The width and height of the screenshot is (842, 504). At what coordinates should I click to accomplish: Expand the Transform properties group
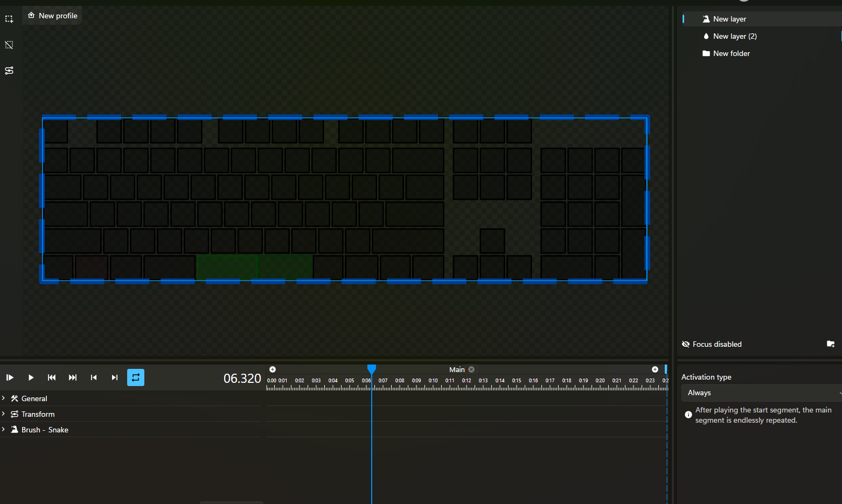click(x=4, y=414)
